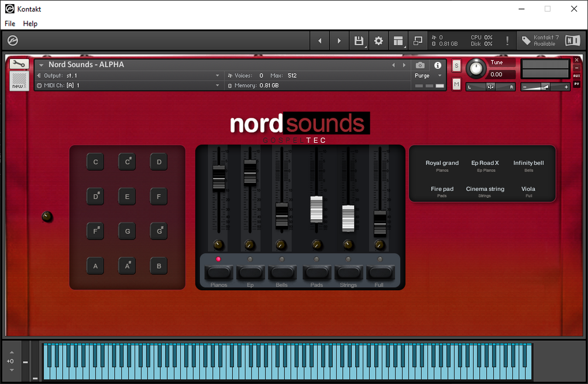Mute the instrument with the M button
588x384 pixels.
click(456, 84)
